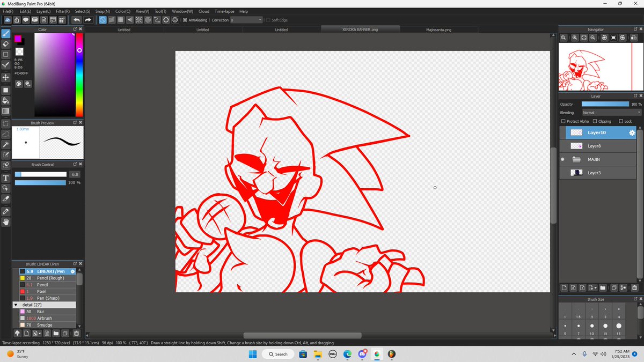This screenshot has height=362, width=644.
Task: Enable the layer Lock checkbox
Action: (x=621, y=121)
